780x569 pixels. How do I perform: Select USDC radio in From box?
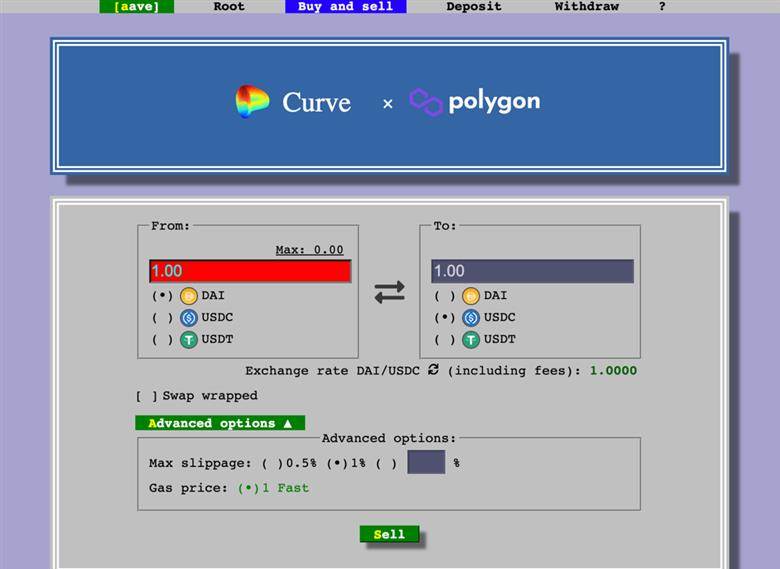(x=162, y=318)
